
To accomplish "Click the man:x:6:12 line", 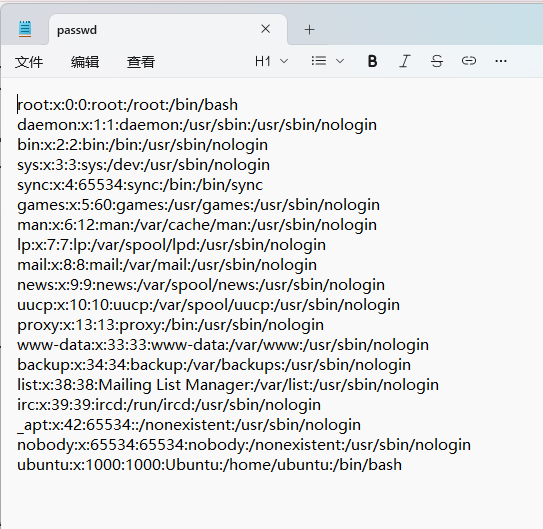I will point(197,225).
